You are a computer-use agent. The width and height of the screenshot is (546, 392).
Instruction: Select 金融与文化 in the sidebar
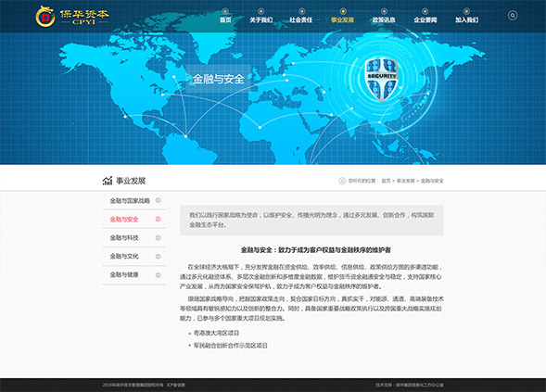pos(124,256)
